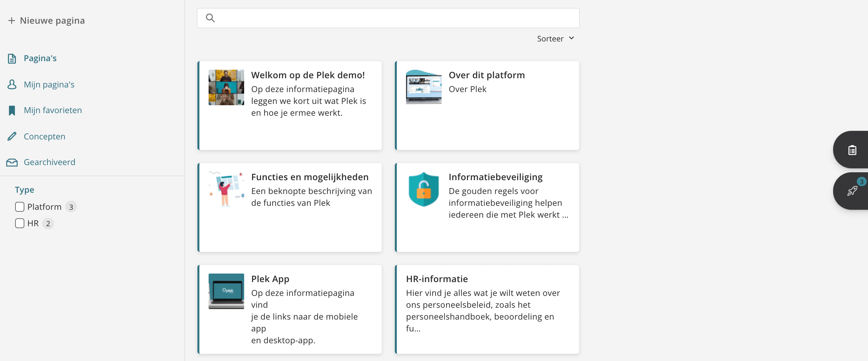Open the clipboard list floating button
This screenshot has width=868, height=361.
coord(852,150)
